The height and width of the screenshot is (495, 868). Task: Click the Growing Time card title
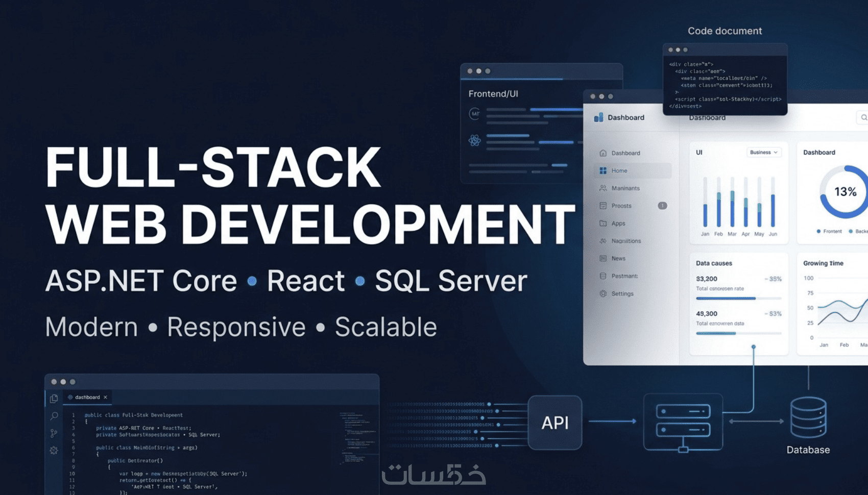(823, 263)
